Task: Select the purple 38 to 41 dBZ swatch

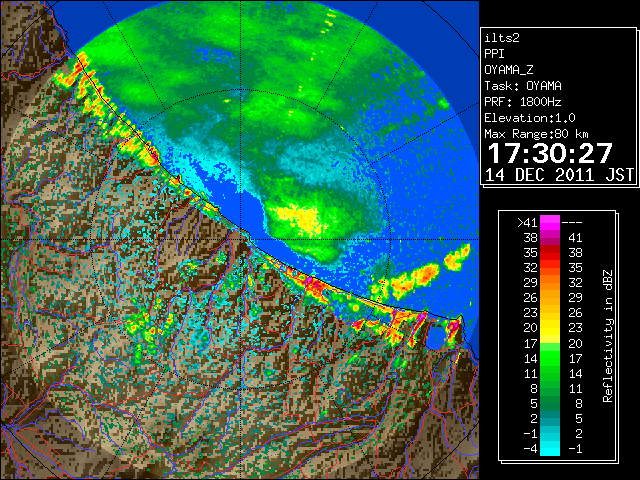Action: pyautogui.click(x=550, y=238)
